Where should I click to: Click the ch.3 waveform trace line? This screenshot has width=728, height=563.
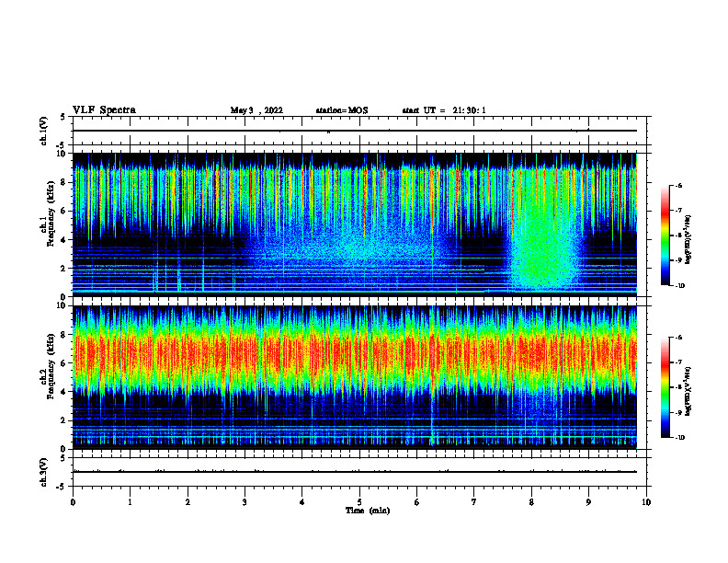[354, 472]
